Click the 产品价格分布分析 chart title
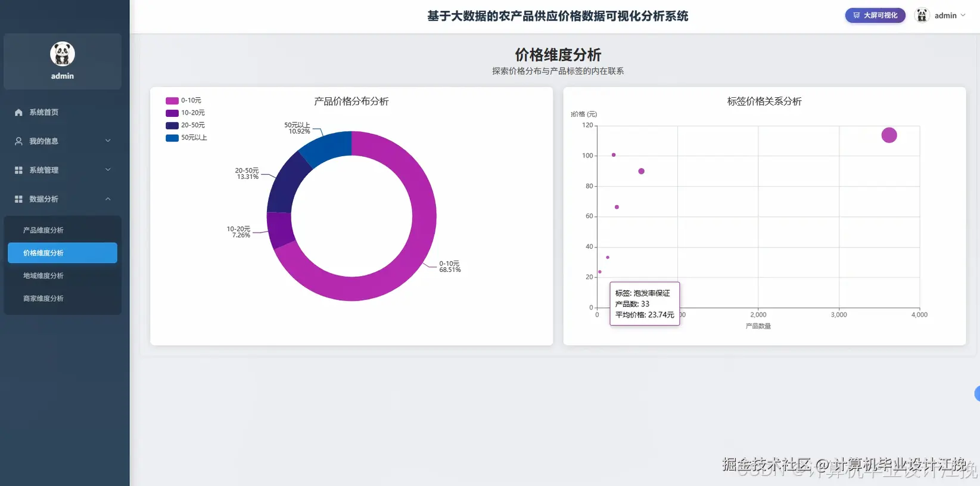980x486 pixels. [351, 101]
